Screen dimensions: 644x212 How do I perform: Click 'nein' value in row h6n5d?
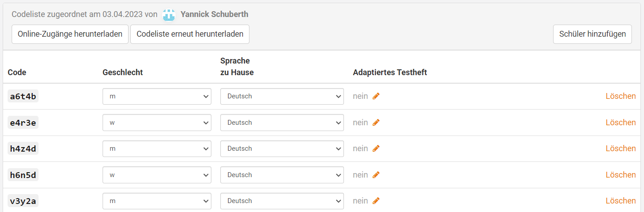pos(361,175)
